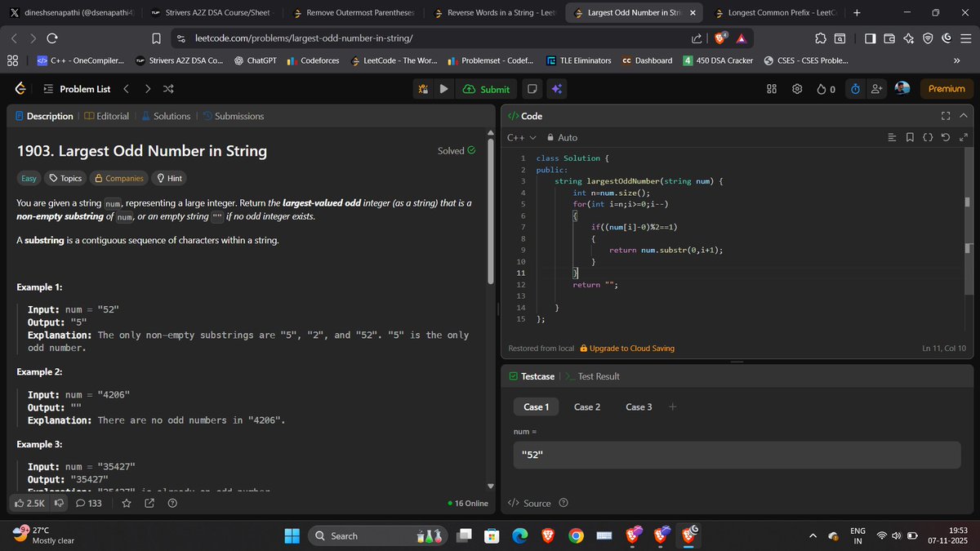This screenshot has width=980, height=551.
Task: Open the 450 DSA Cracker bookmark
Action: (x=719, y=60)
